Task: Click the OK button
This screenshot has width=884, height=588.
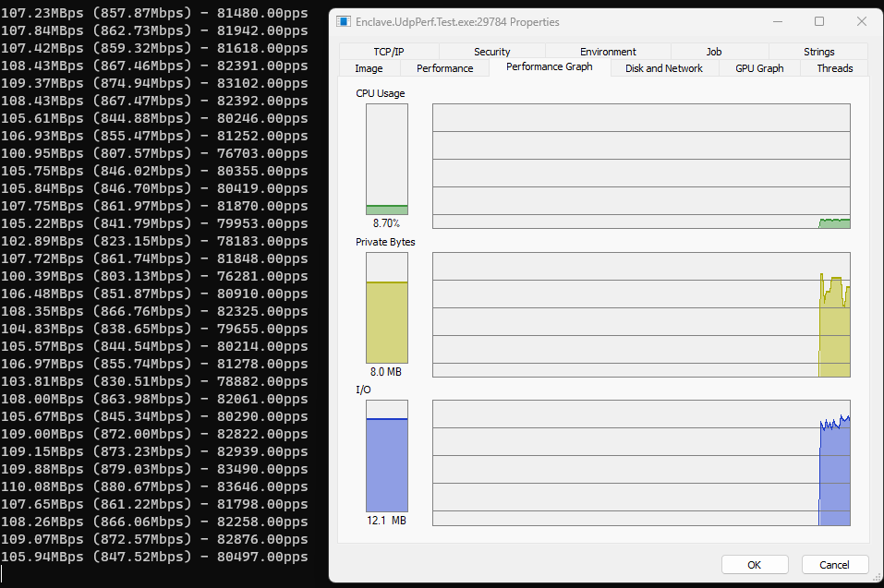Action: point(755,565)
